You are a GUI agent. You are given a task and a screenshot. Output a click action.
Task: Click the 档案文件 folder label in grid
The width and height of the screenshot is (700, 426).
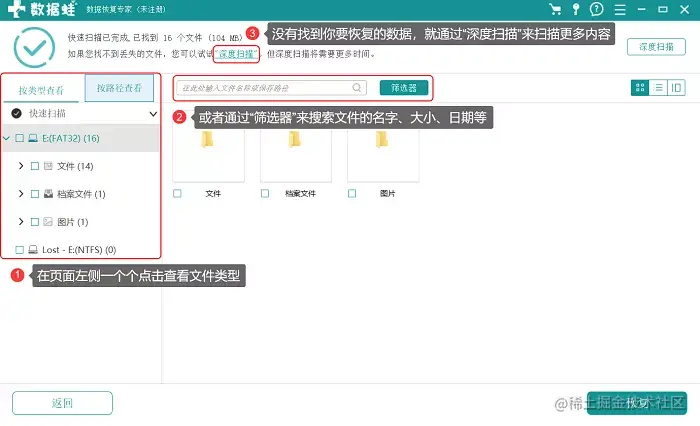300,193
